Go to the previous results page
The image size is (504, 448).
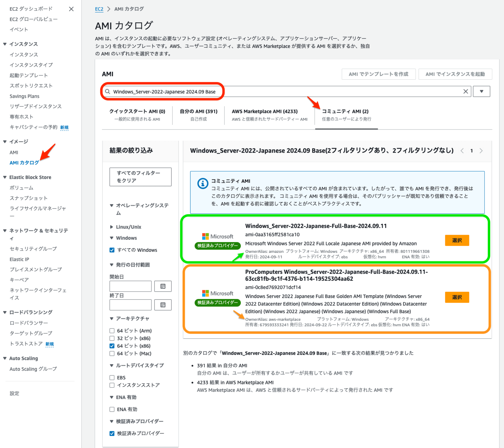(462, 151)
